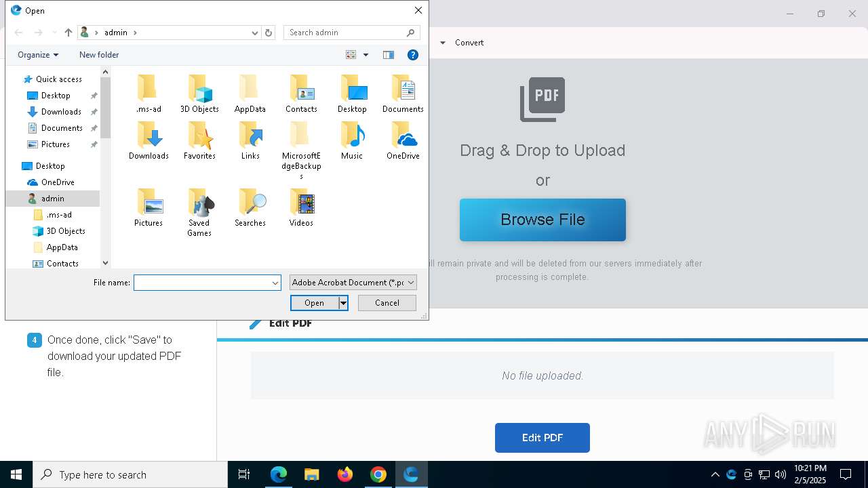Screen dimensions: 868x488
Task: Select the Downloads folder in file list
Action: click(149, 141)
